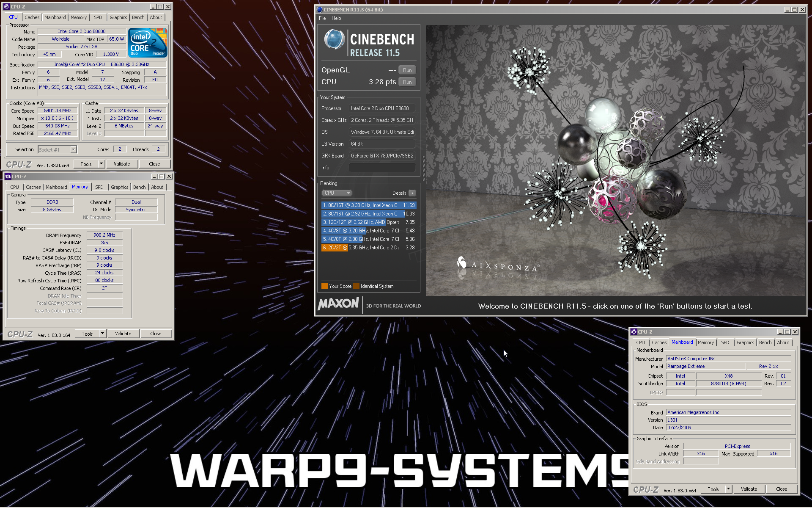Viewport: 812px width, 508px height.
Task: Open the SPD tab in CPU-Z Mainboard window
Action: [725, 342]
